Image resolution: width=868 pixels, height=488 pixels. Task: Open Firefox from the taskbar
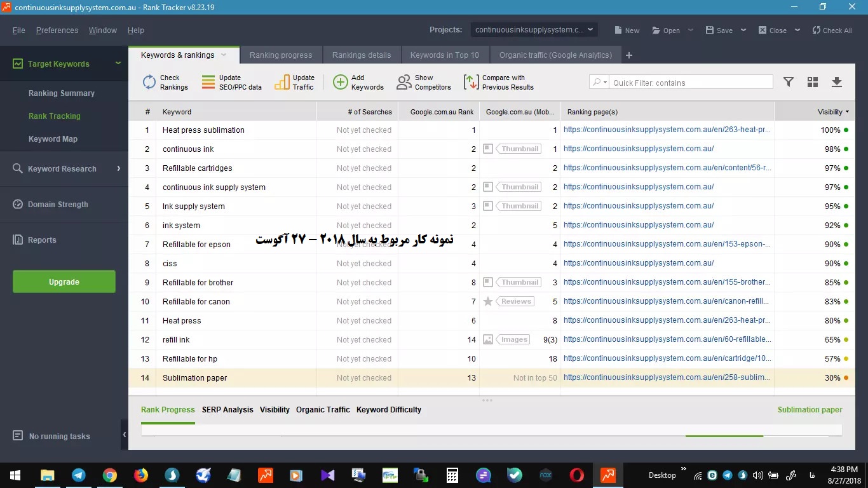click(x=141, y=475)
